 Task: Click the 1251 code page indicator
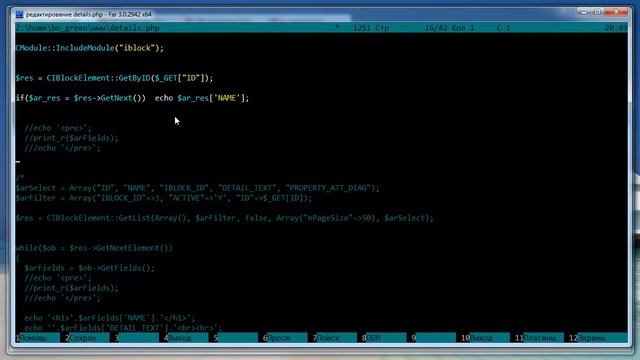pyautogui.click(x=362, y=28)
